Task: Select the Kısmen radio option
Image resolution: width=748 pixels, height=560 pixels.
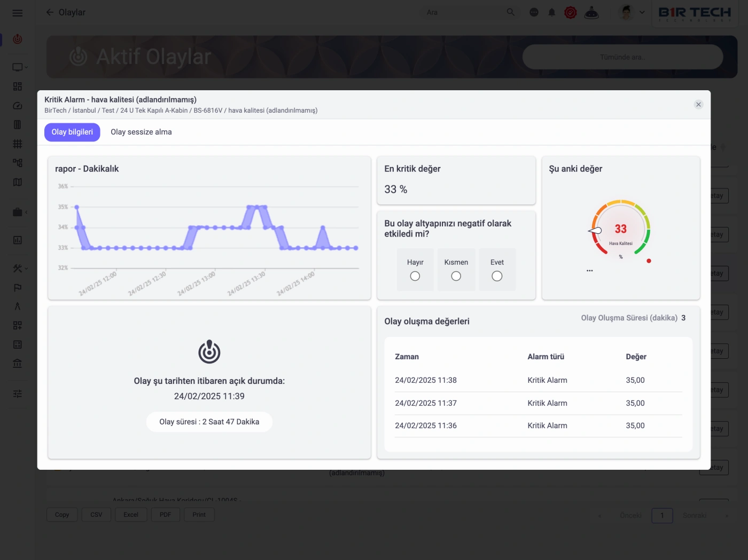Action: (x=456, y=276)
